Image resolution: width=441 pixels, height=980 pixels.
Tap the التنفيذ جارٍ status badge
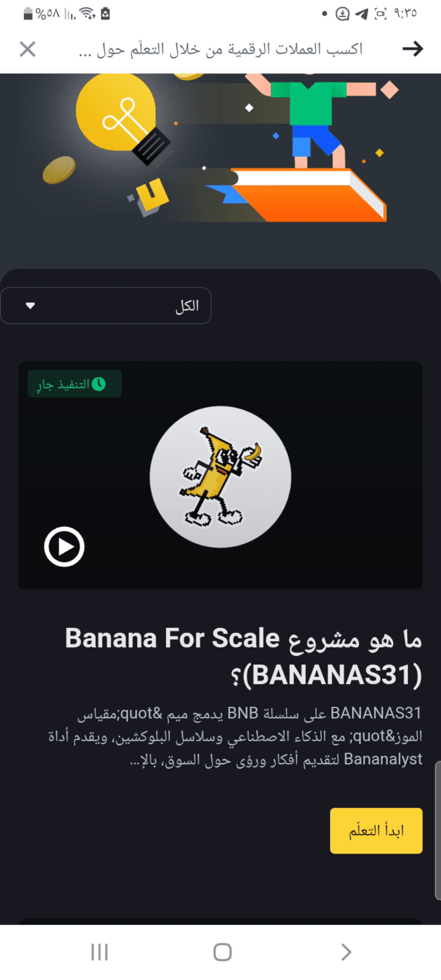point(74,384)
